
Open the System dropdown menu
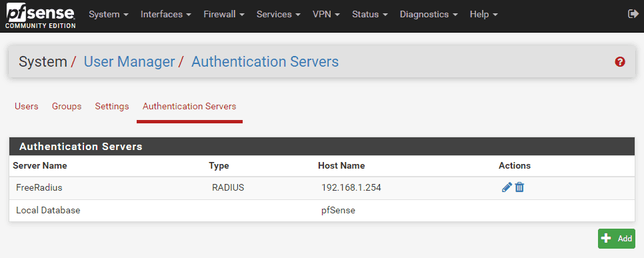[x=109, y=15]
